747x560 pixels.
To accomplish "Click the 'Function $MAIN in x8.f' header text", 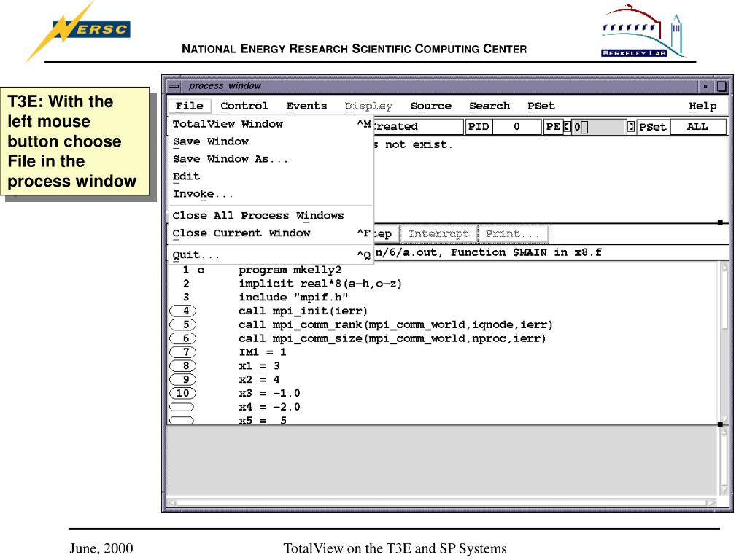I will [x=526, y=252].
